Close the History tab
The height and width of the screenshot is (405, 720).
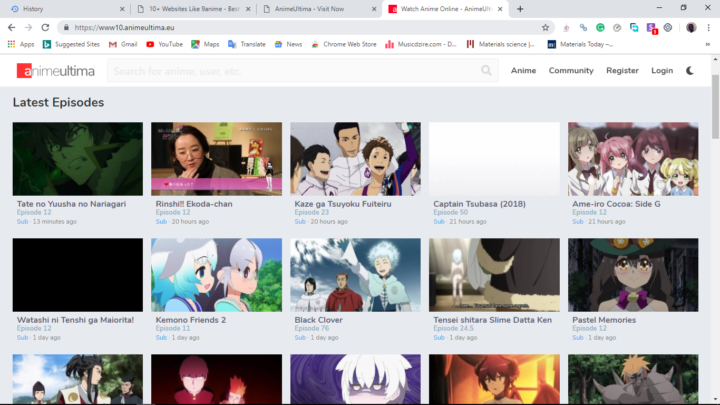click(122, 9)
